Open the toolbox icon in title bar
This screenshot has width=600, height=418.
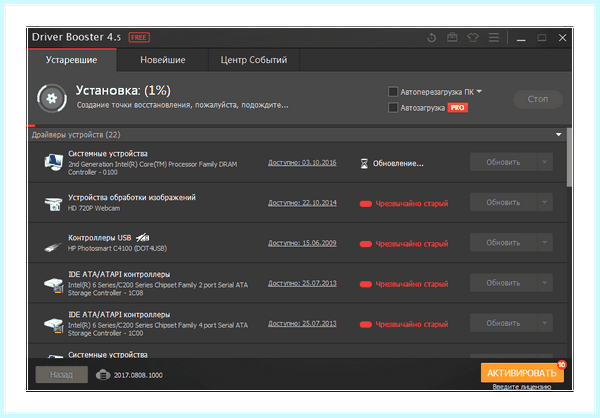tap(452, 38)
